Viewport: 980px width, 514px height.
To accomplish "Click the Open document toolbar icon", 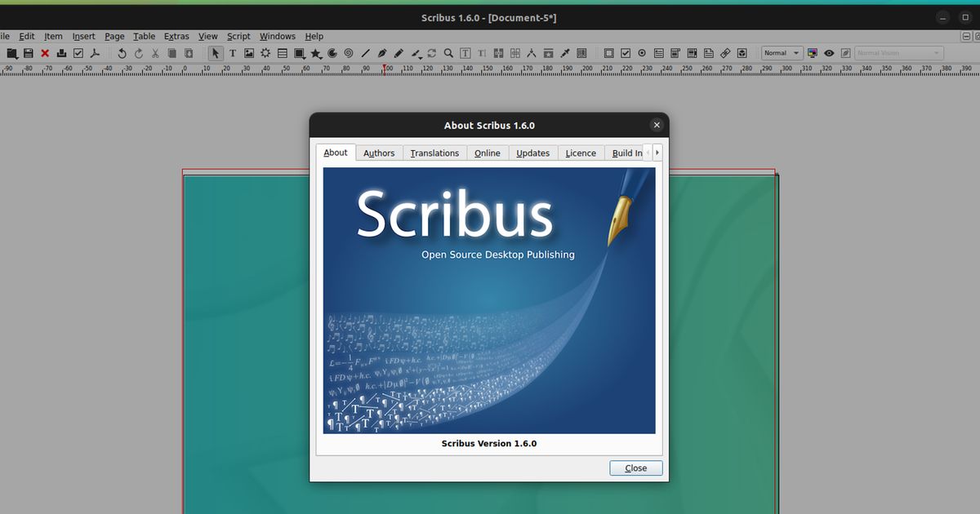I will [12, 53].
